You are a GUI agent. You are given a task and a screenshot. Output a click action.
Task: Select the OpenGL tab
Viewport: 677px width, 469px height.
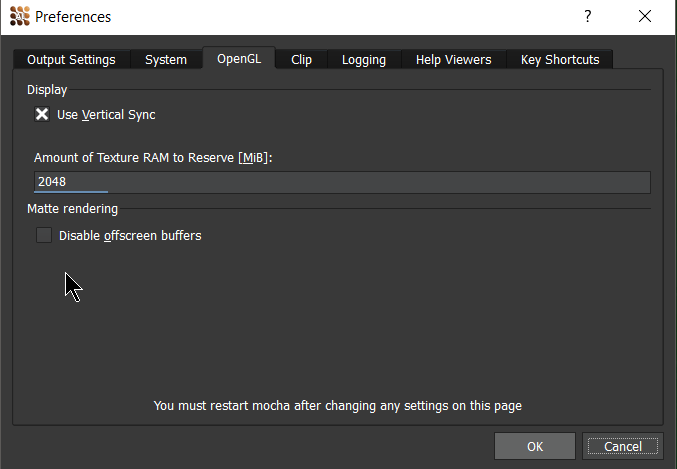tap(239, 59)
